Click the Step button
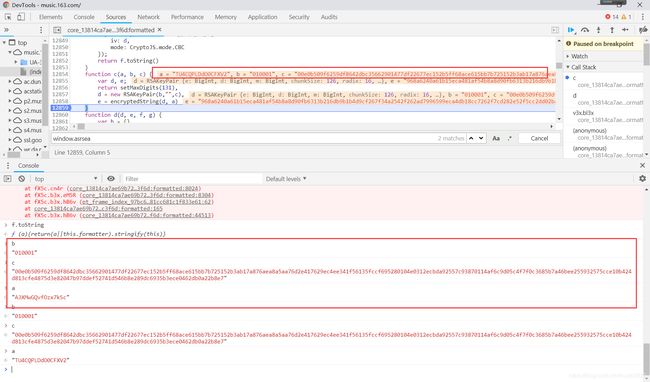This screenshot has width=650, height=382. pos(625,30)
